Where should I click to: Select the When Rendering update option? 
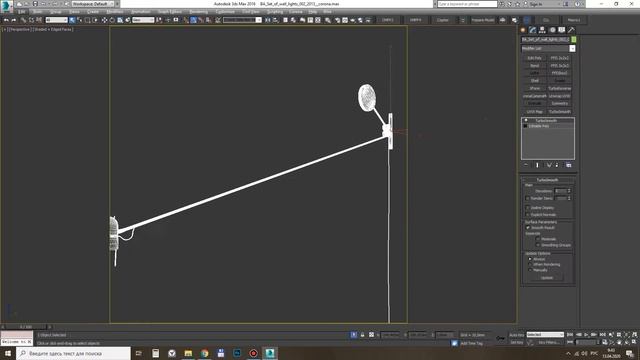[530, 264]
